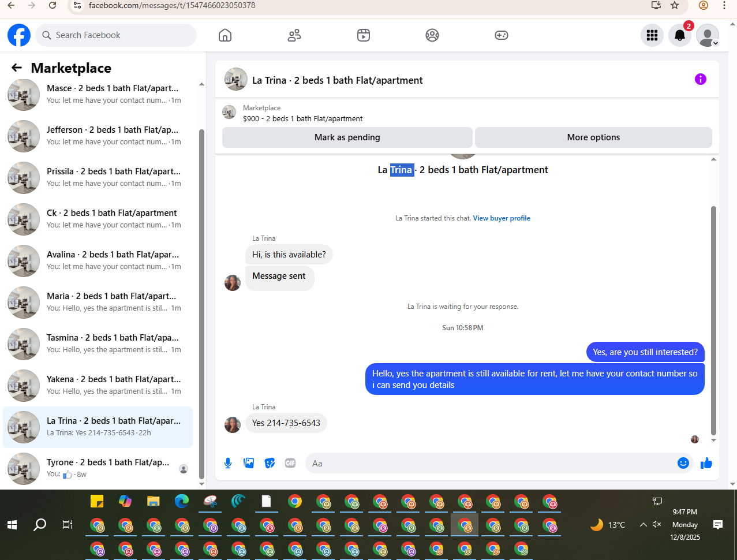
Task: Open the Groups tab icon
Action: (432, 35)
